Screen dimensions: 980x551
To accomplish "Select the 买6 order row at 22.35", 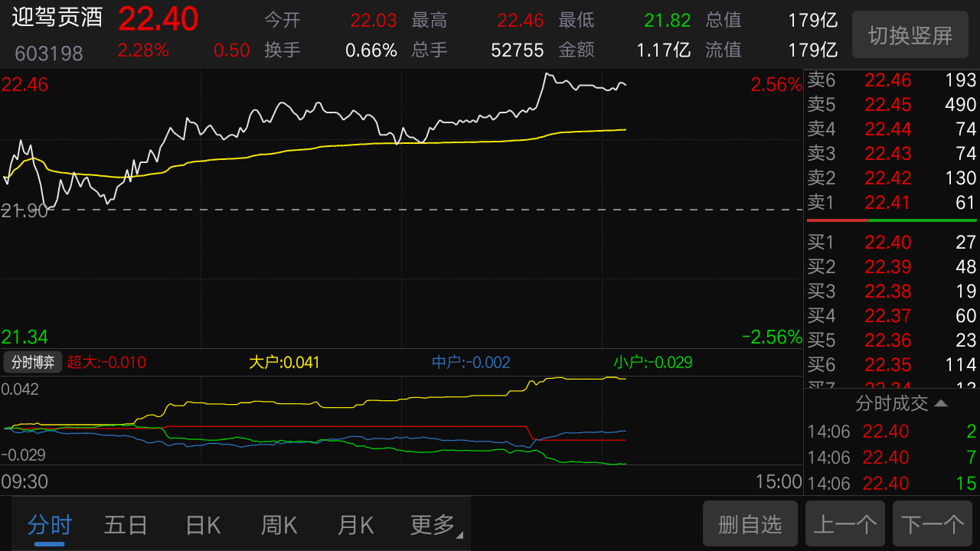I will pos(892,364).
